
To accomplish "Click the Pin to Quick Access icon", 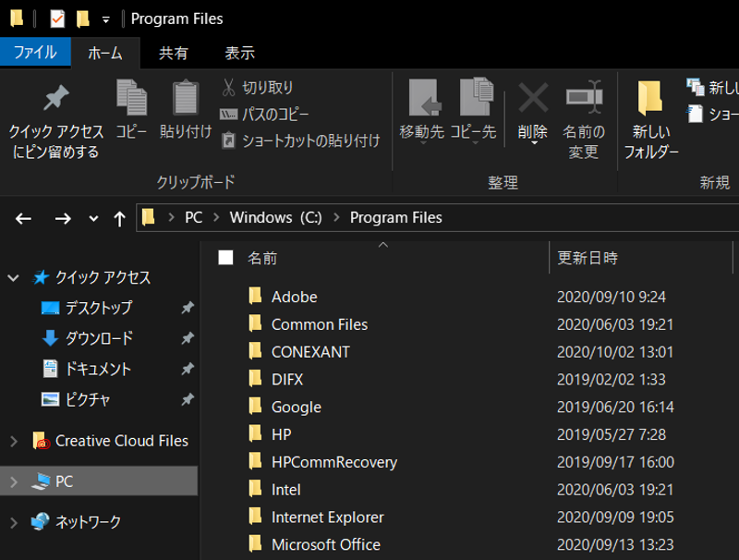I will pyautogui.click(x=55, y=100).
